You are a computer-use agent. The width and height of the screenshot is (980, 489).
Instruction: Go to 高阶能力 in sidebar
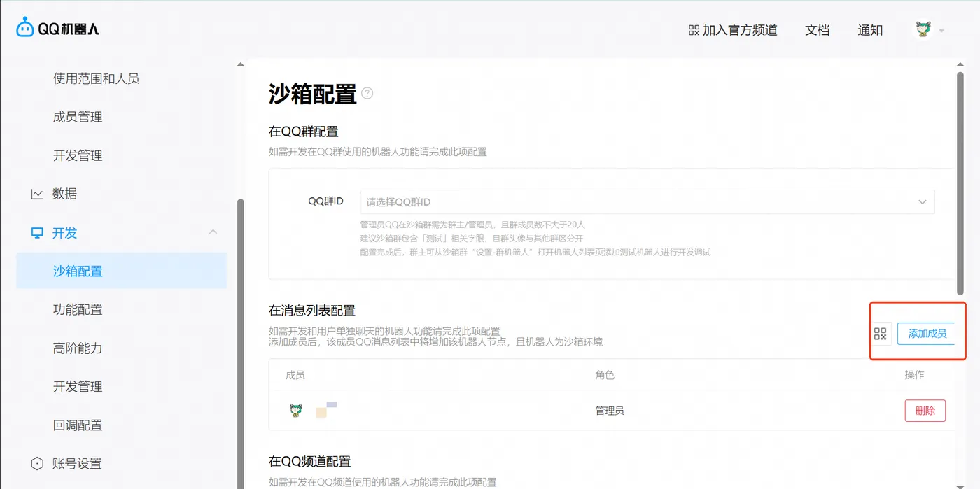point(78,348)
